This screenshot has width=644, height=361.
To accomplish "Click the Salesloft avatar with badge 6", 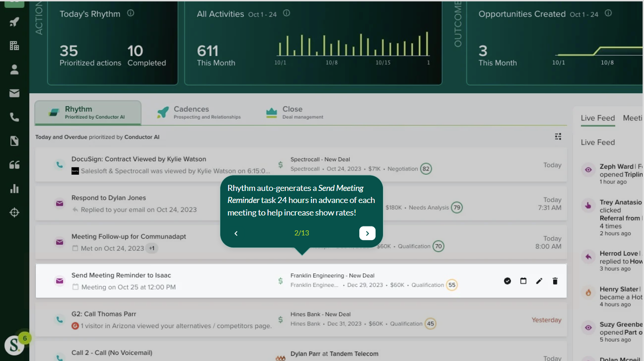I will click(x=14, y=345).
